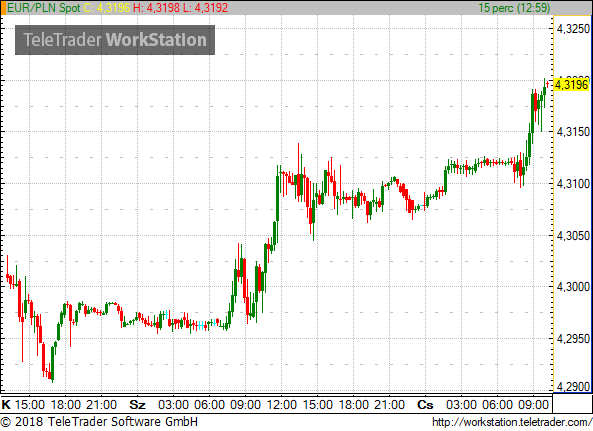This screenshot has width=593, height=431.
Task: Open the workstation.teletrader.com link
Action: click(512, 422)
